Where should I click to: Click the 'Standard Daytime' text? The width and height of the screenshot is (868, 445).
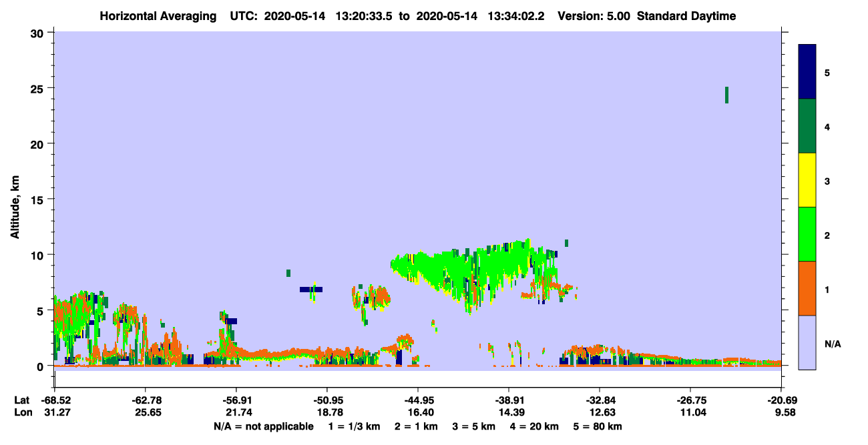coord(686,16)
